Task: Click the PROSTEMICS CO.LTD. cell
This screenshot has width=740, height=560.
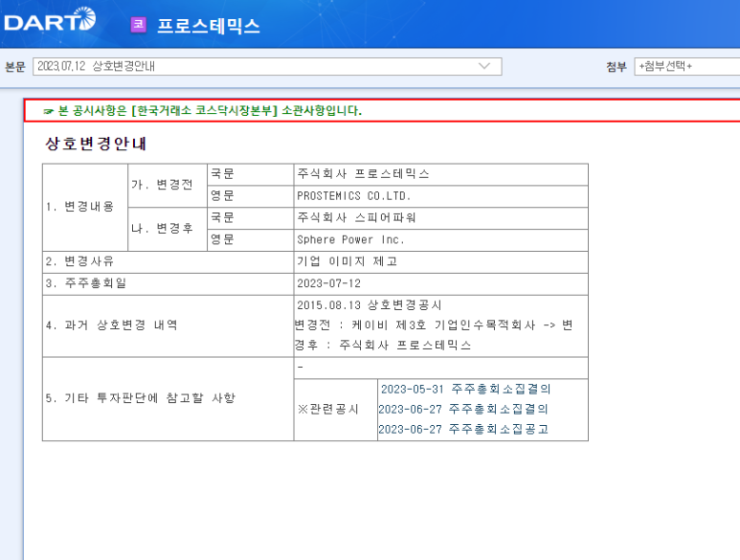Action: [x=440, y=196]
